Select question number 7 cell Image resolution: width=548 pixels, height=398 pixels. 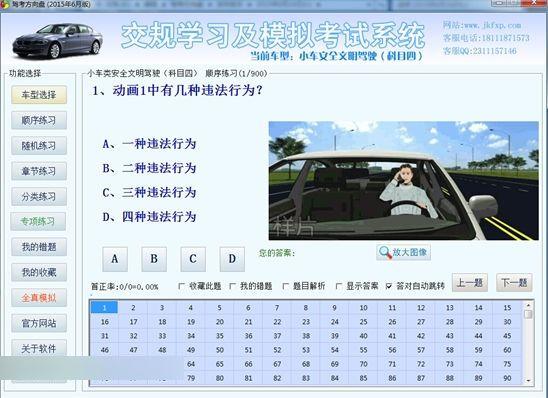point(277,307)
